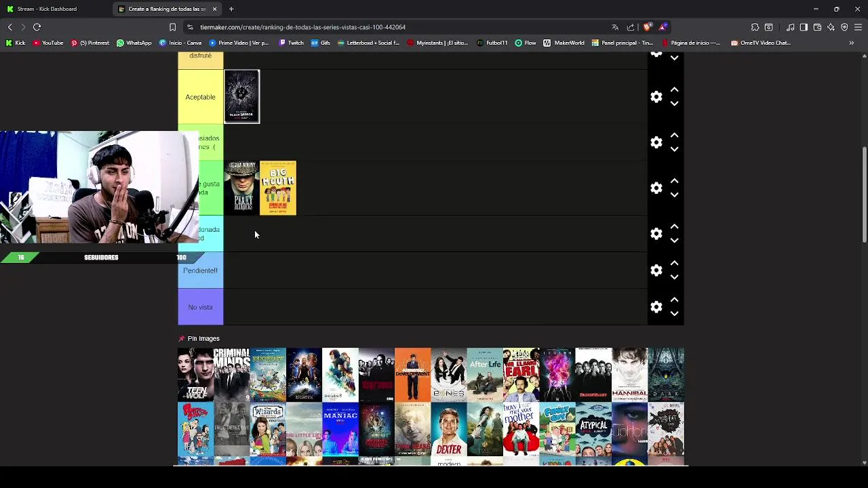Pick the Hannibal poster
The height and width of the screenshot is (488, 868).
[x=629, y=375]
